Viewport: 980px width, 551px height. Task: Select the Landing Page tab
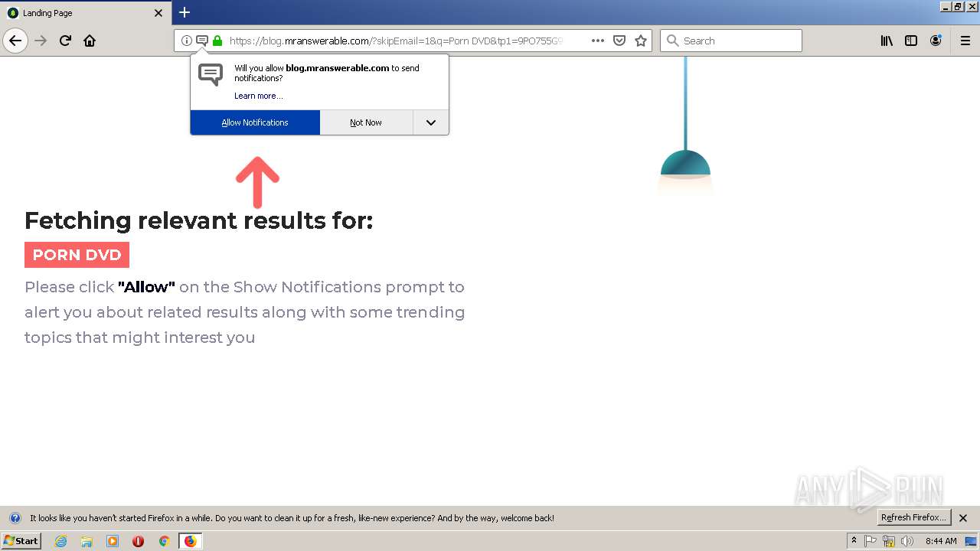(86, 13)
